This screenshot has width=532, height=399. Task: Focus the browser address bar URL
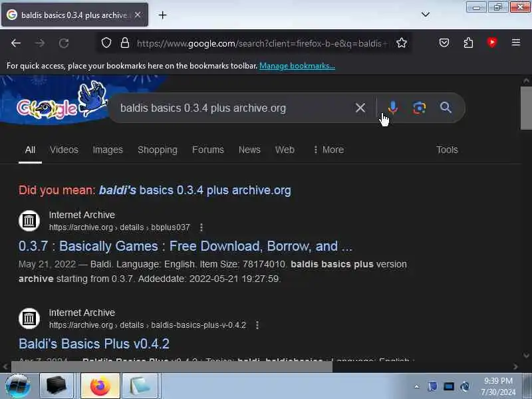coord(261,43)
